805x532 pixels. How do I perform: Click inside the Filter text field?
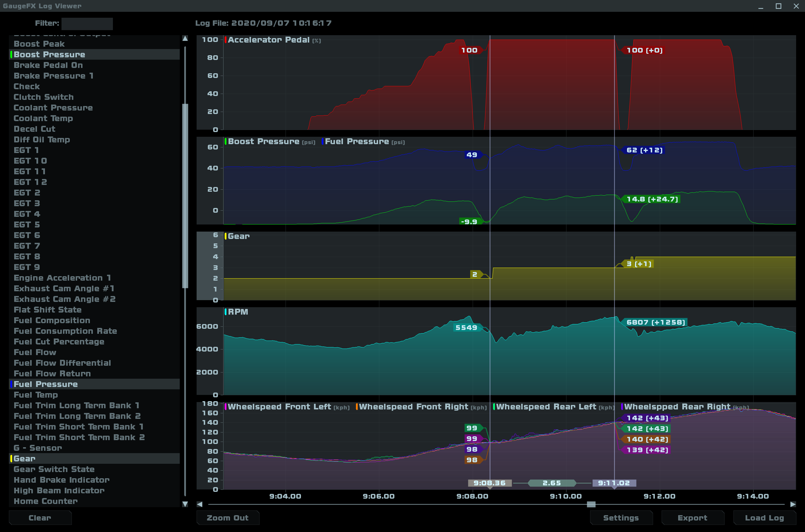[x=87, y=23]
